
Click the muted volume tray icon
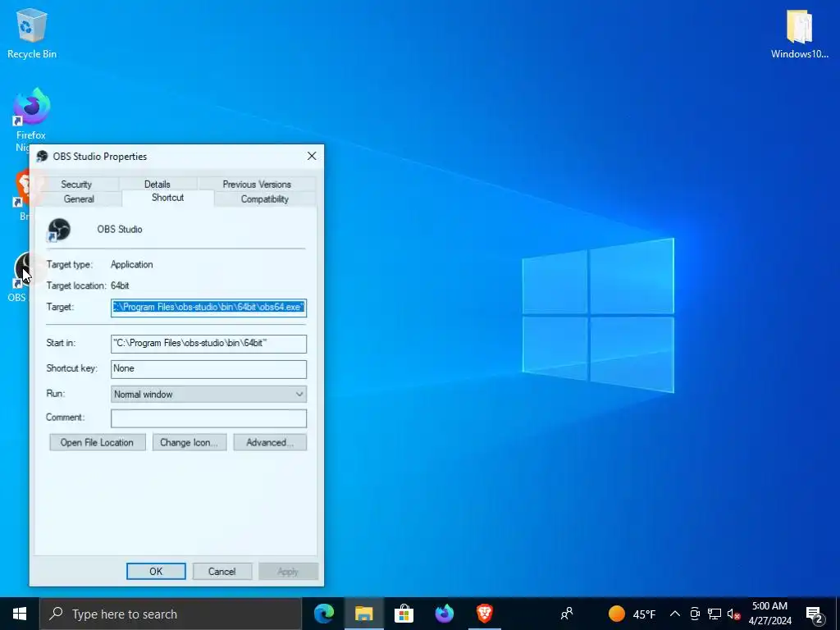point(734,614)
